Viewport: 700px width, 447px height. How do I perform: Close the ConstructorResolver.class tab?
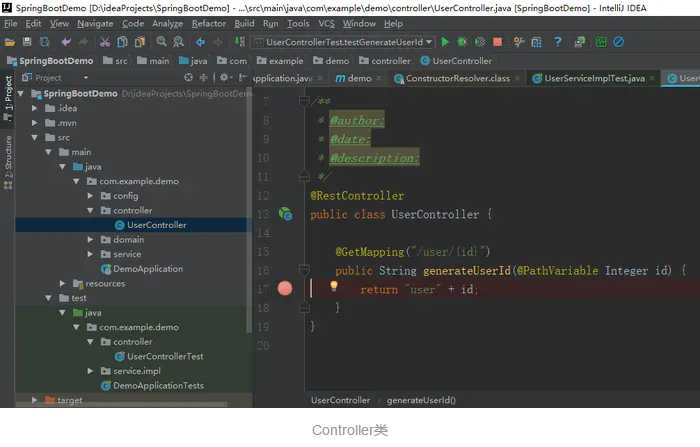pos(517,79)
